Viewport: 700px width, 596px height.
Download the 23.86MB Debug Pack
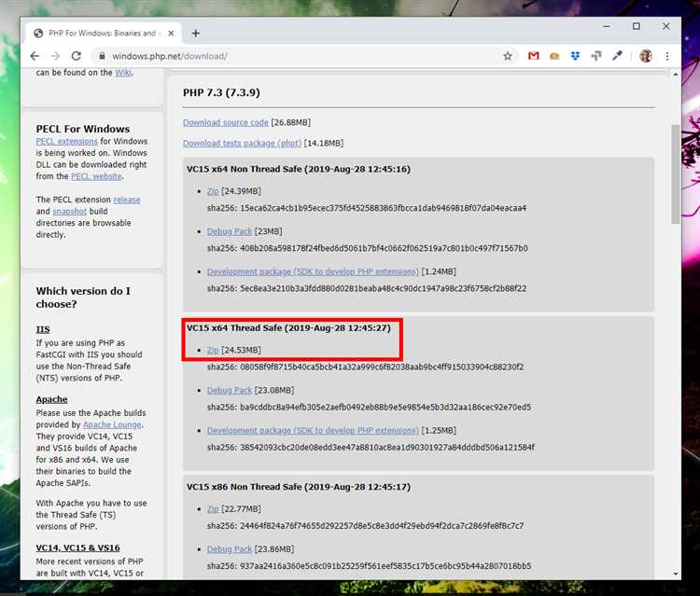(230, 549)
